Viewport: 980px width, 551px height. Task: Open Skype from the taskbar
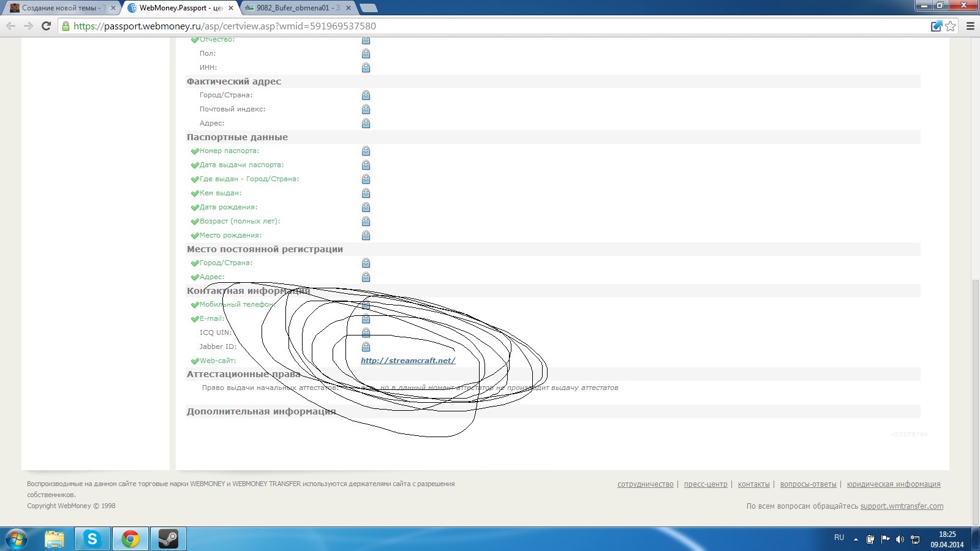(x=92, y=539)
